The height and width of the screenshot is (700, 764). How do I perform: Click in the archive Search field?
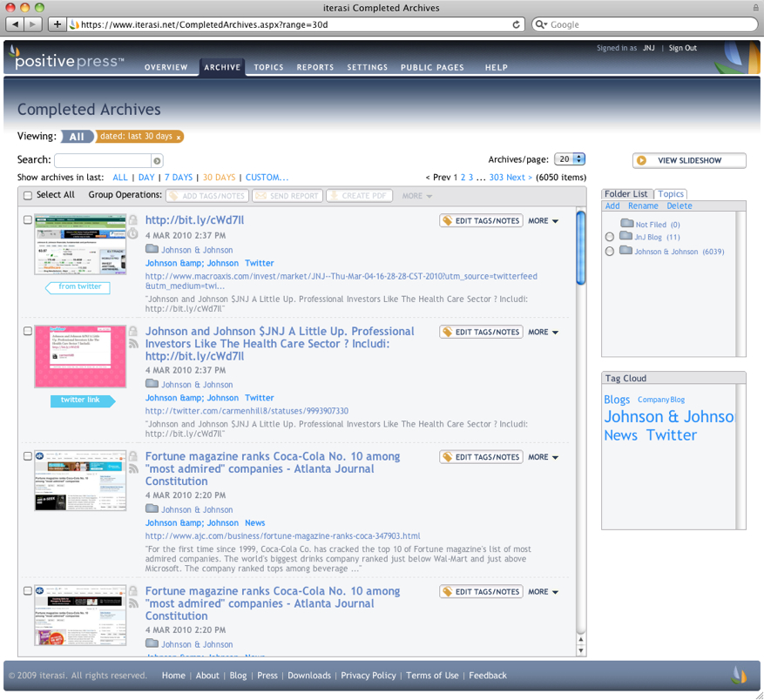point(103,160)
